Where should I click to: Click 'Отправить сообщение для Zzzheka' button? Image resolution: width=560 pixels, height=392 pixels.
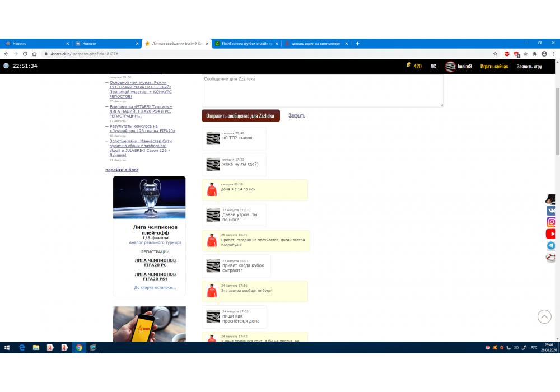click(x=241, y=116)
